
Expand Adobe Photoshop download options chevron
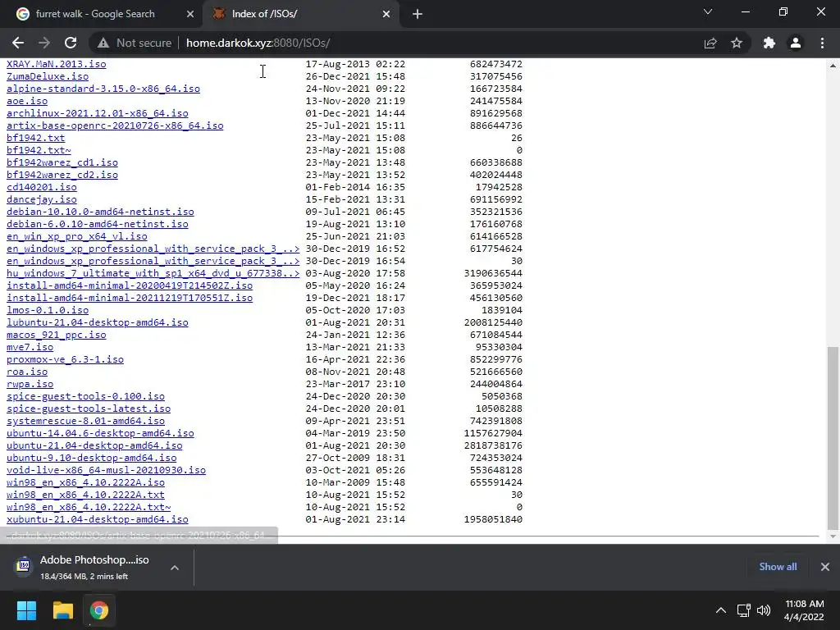coord(175,568)
